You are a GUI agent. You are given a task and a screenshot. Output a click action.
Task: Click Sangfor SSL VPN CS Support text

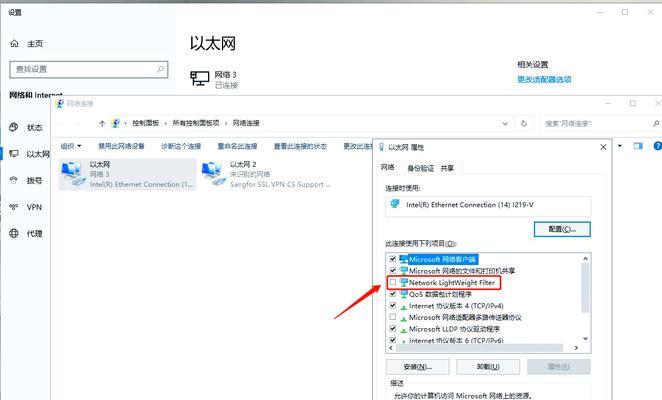pyautogui.click(x=280, y=185)
